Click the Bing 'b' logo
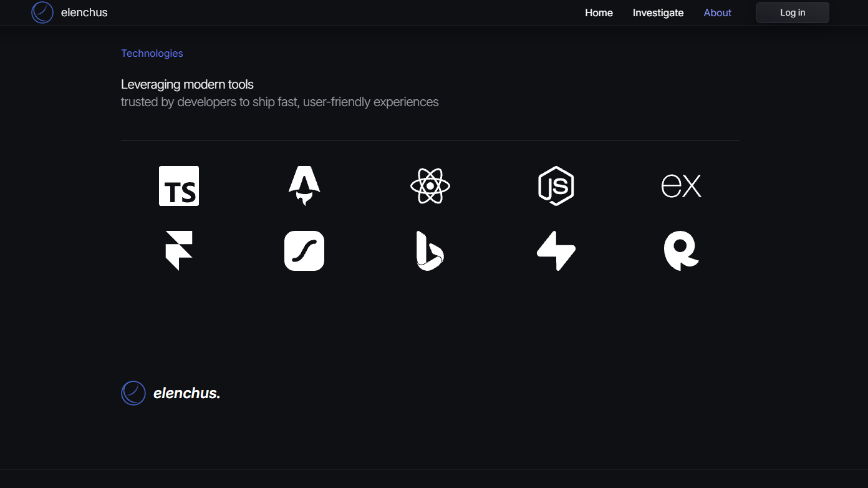The image size is (868, 488). (x=430, y=251)
